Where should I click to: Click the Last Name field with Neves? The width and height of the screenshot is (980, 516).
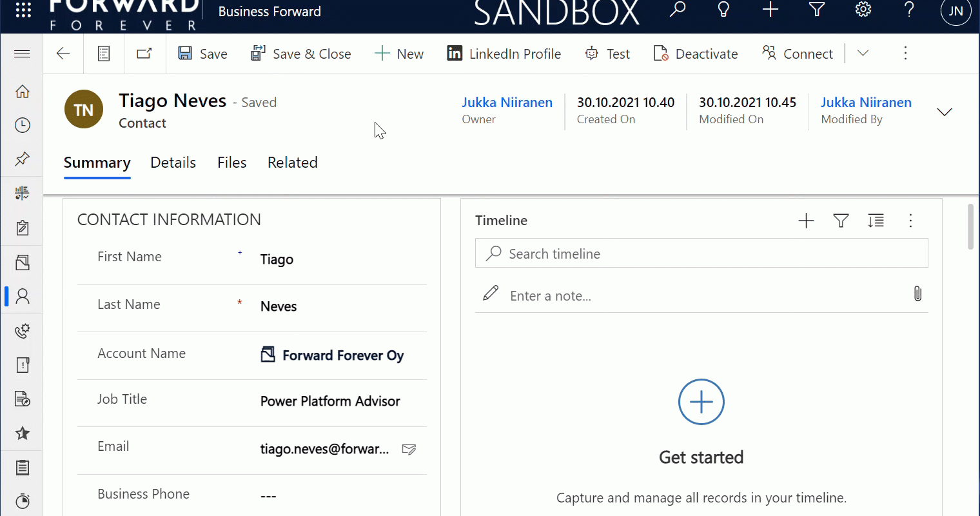tap(343, 306)
